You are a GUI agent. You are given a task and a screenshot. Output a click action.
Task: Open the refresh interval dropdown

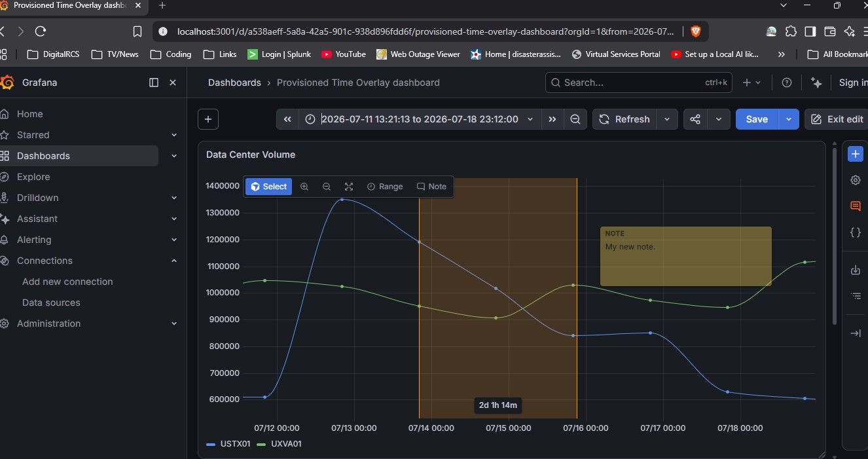tap(667, 119)
